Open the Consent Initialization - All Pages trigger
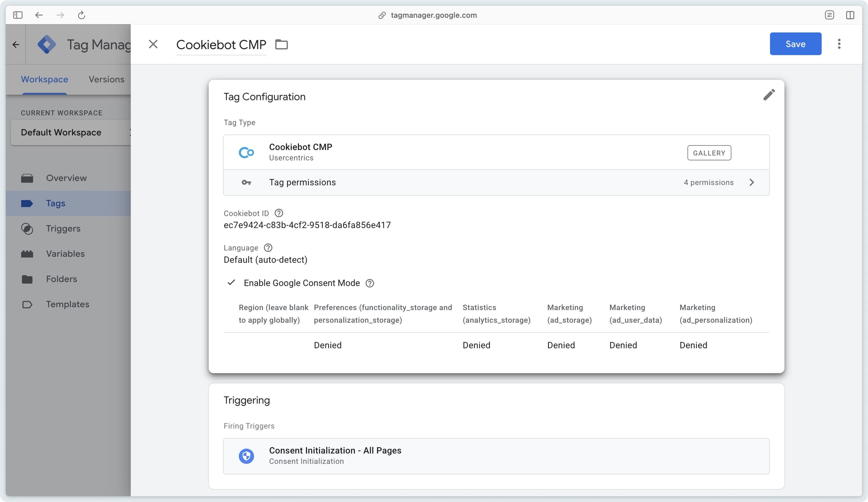Viewport: 868px width, 502px height. [x=496, y=456]
